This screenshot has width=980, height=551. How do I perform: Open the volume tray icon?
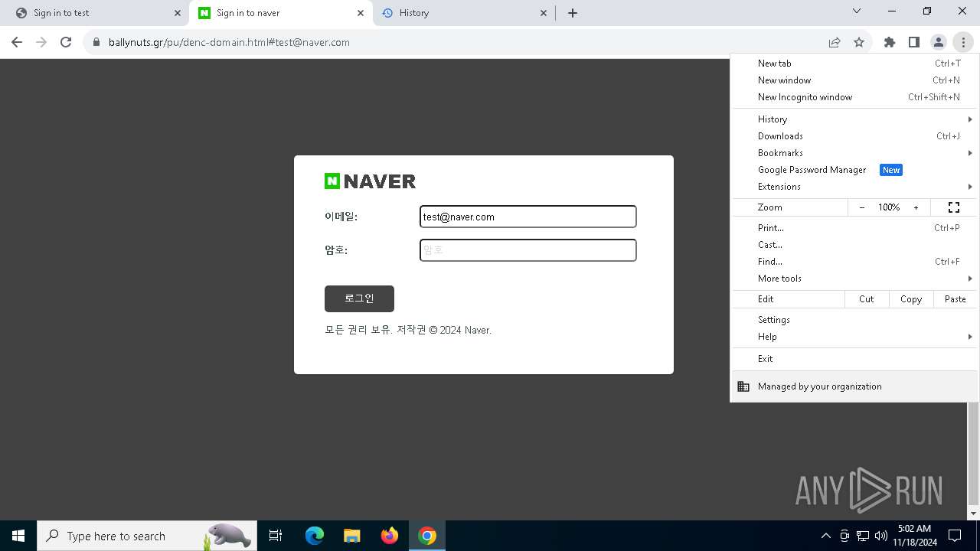(x=881, y=536)
